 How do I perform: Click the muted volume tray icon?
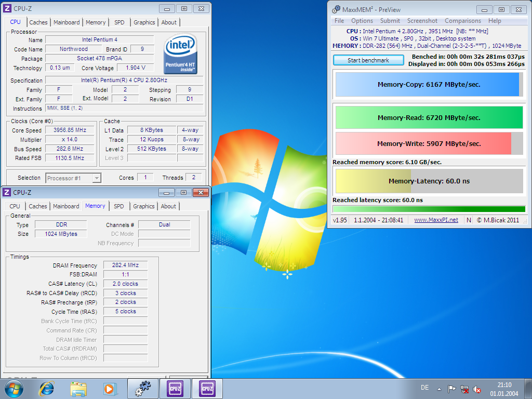point(477,389)
